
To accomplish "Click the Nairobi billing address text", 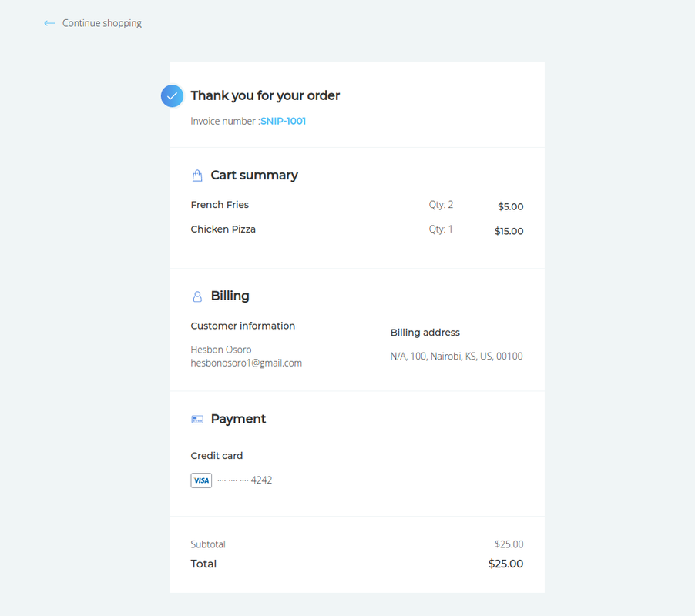I will tap(457, 356).
